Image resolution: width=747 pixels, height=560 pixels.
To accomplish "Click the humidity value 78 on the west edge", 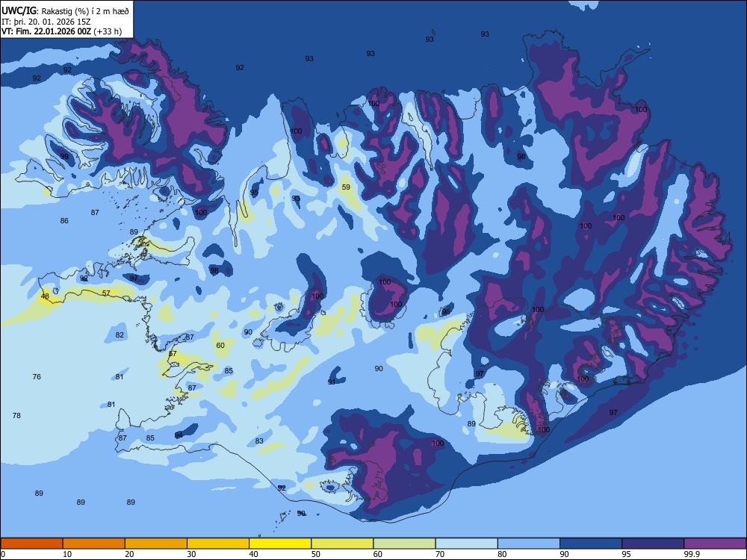I will [16, 416].
